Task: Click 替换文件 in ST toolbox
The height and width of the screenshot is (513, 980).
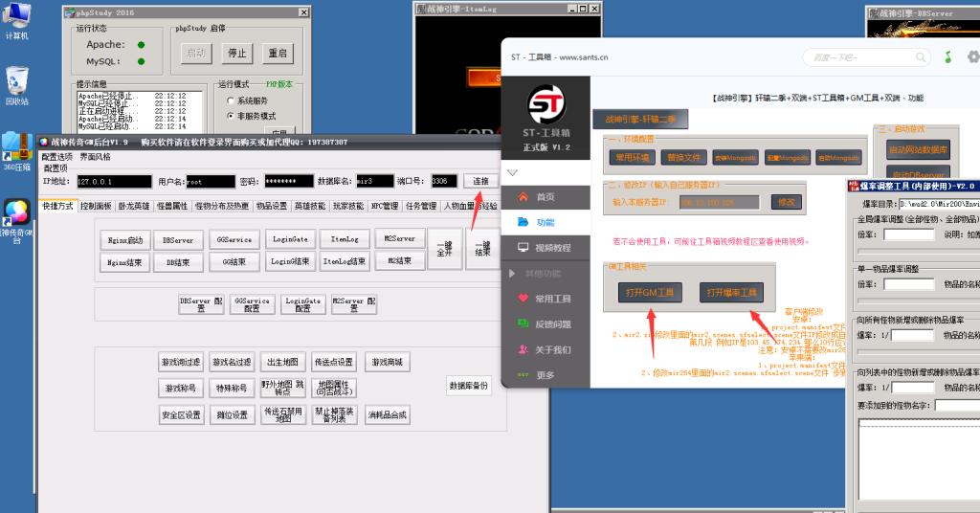Action: (684, 158)
